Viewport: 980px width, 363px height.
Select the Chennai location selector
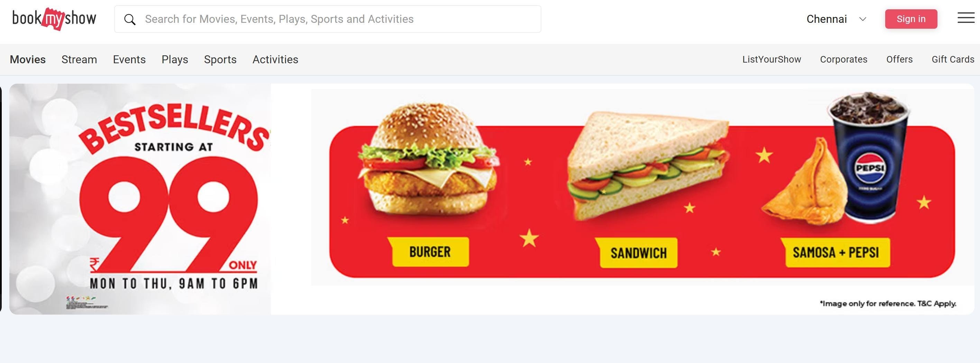tap(836, 19)
